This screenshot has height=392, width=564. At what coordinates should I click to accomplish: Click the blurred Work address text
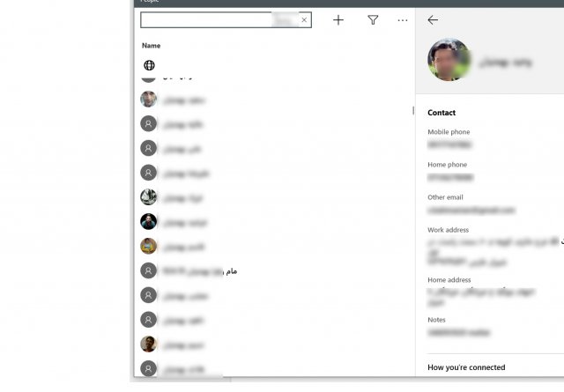(x=494, y=252)
